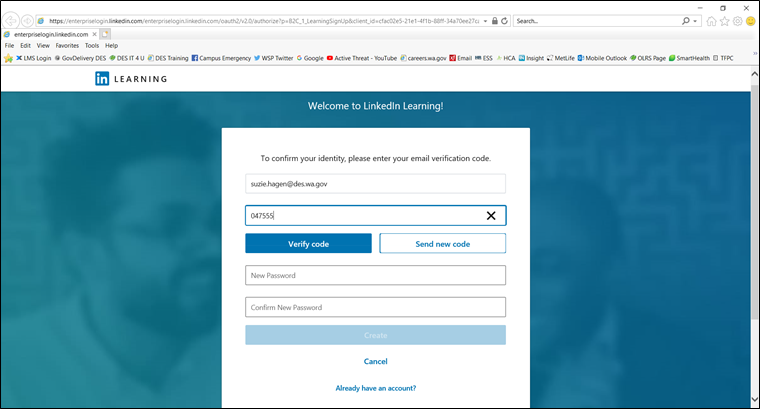Click the Send new code button
This screenshot has width=760, height=409.
coord(443,244)
